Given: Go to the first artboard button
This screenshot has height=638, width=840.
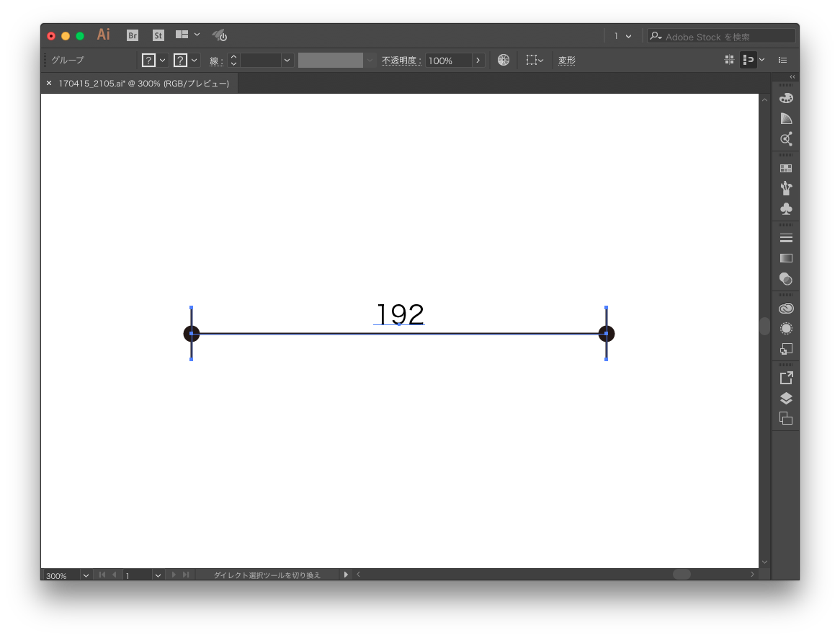Looking at the screenshot, I should tap(102, 575).
